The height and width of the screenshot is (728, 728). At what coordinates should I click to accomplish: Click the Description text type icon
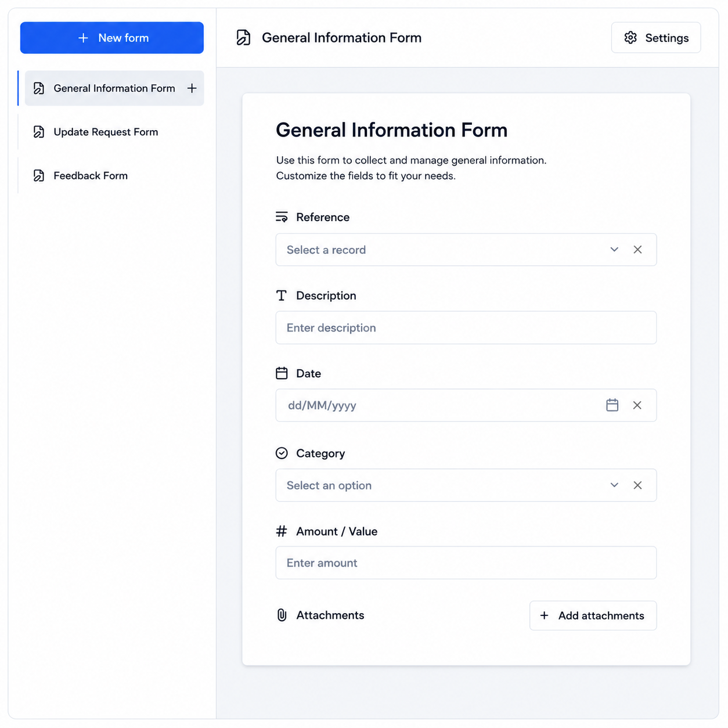click(282, 295)
